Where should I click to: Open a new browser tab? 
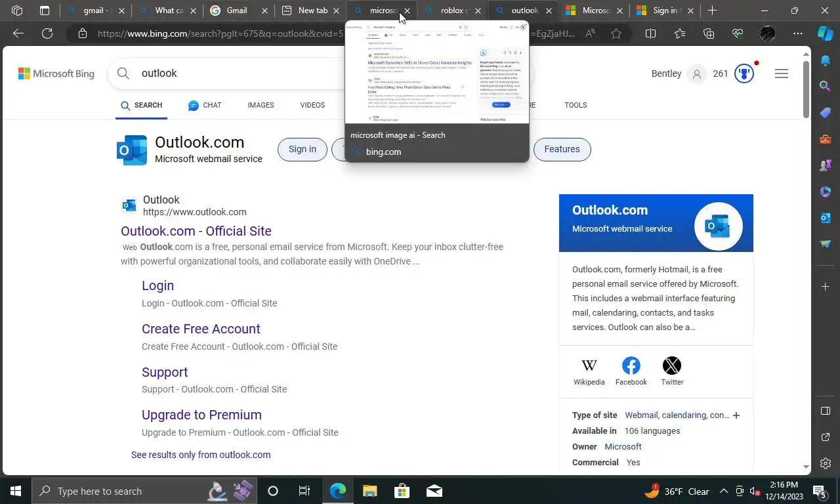pos(712,10)
